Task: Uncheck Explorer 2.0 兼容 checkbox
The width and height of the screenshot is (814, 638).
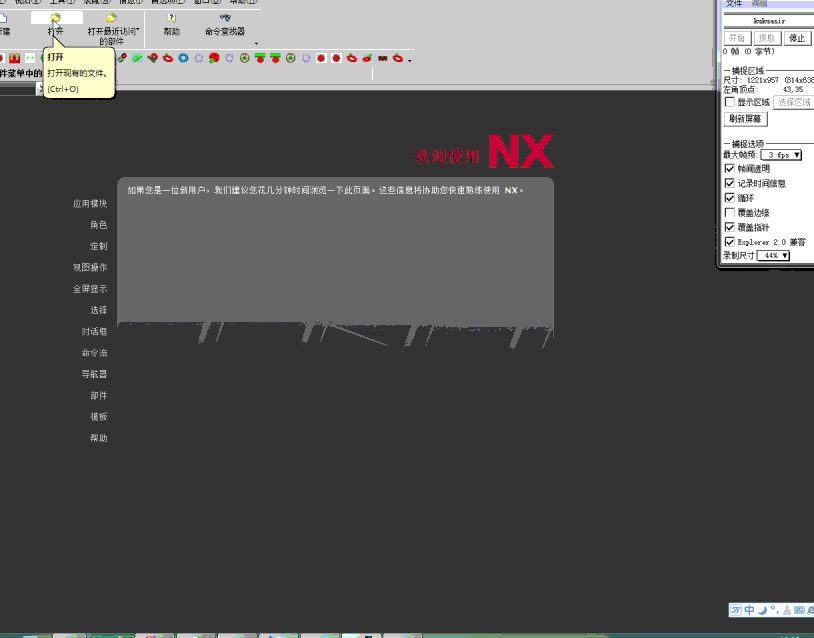Action: 729,242
